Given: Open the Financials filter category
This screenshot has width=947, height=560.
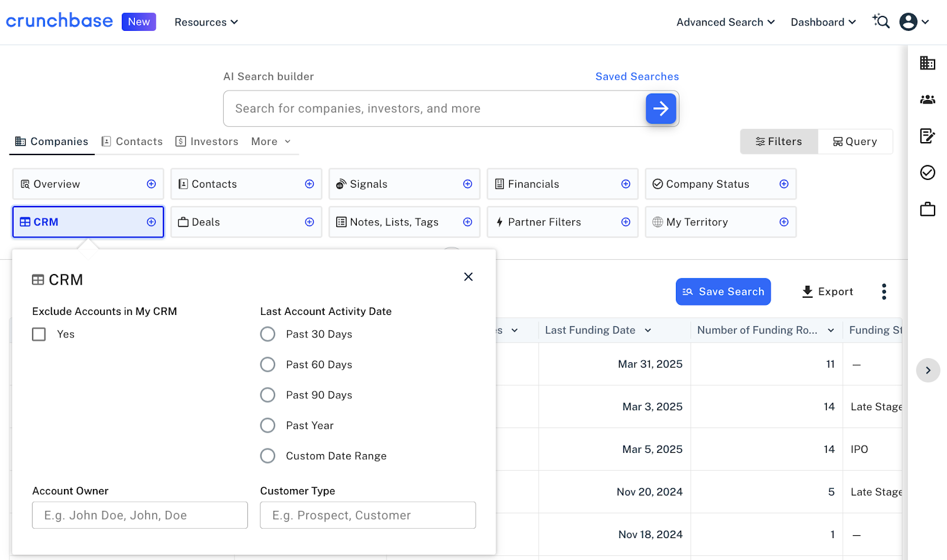Looking at the screenshot, I should coord(562,184).
